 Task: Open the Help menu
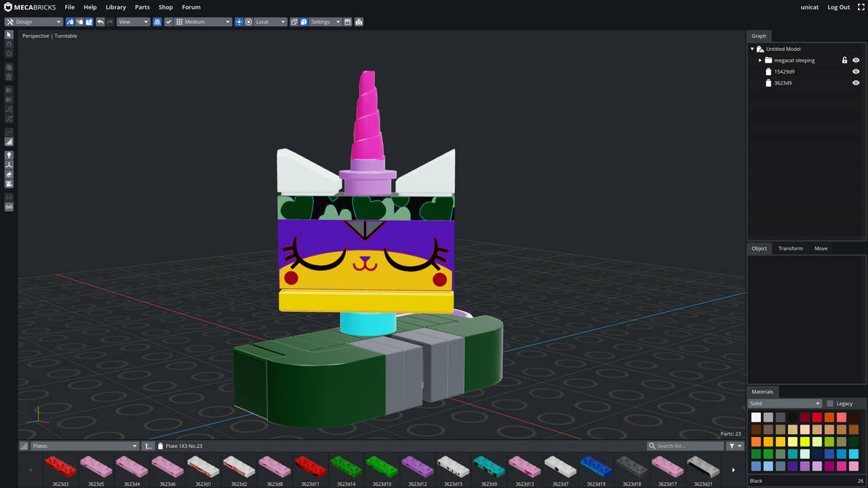pyautogui.click(x=90, y=7)
